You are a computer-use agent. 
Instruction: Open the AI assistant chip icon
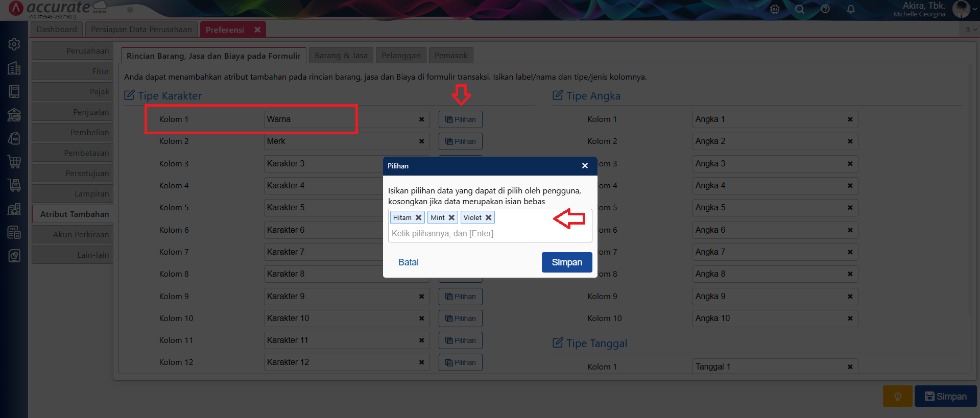coord(775,9)
